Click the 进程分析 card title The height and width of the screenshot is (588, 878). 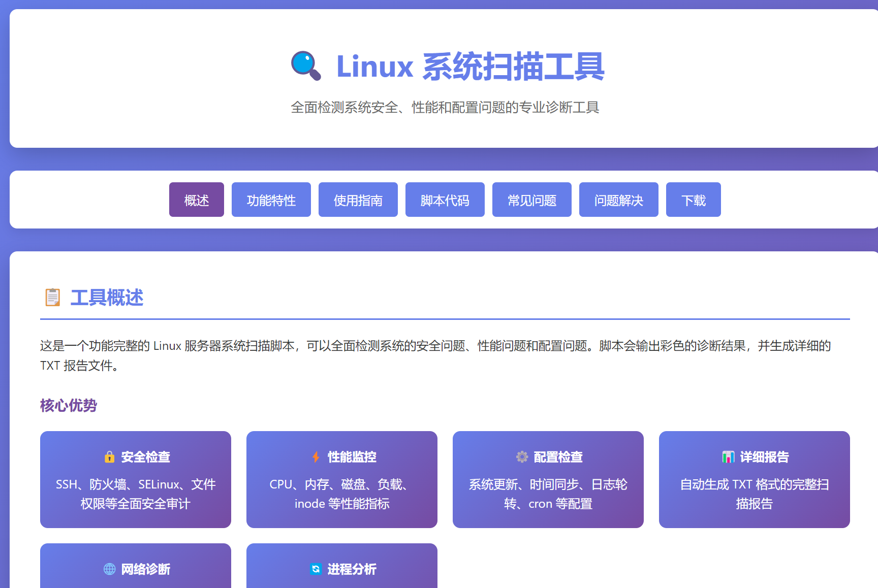352,569
